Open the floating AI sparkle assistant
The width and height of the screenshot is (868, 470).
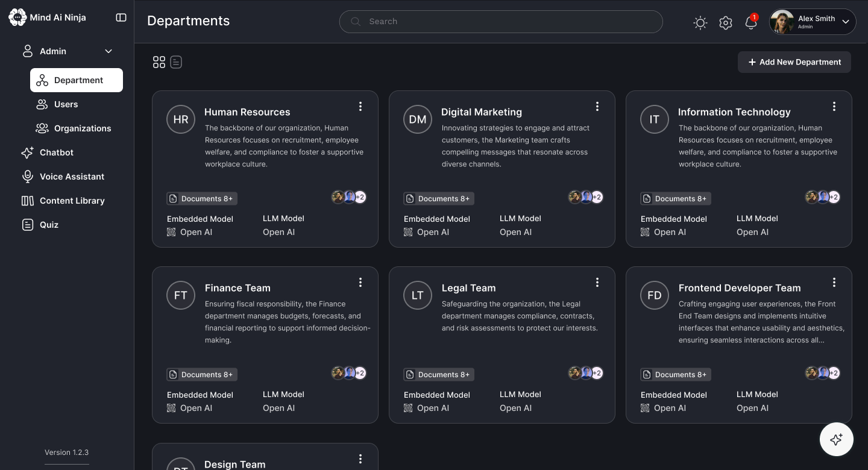[836, 439]
